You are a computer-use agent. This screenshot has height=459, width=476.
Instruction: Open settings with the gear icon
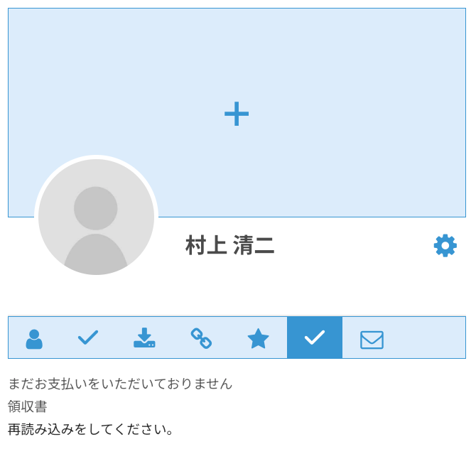[x=445, y=245]
